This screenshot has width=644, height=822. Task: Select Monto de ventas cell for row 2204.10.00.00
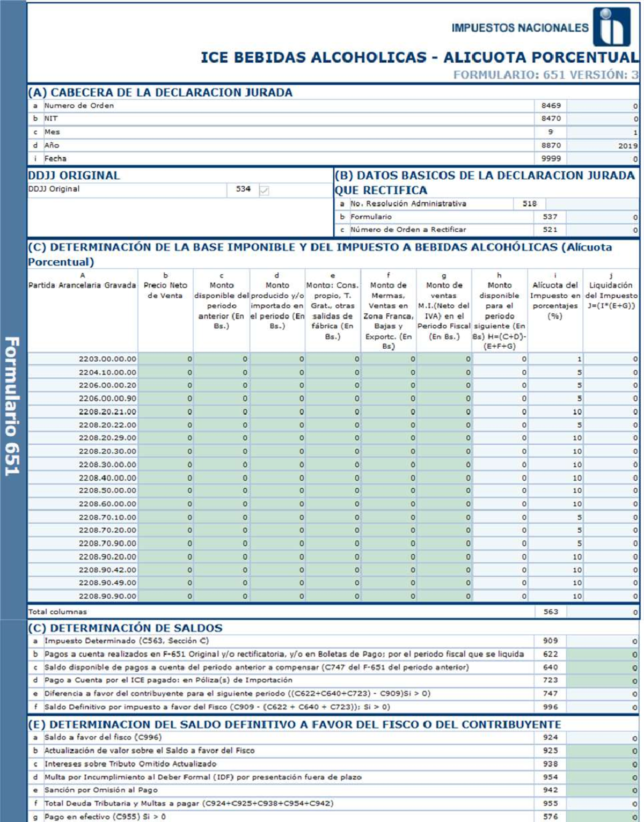[444, 372]
